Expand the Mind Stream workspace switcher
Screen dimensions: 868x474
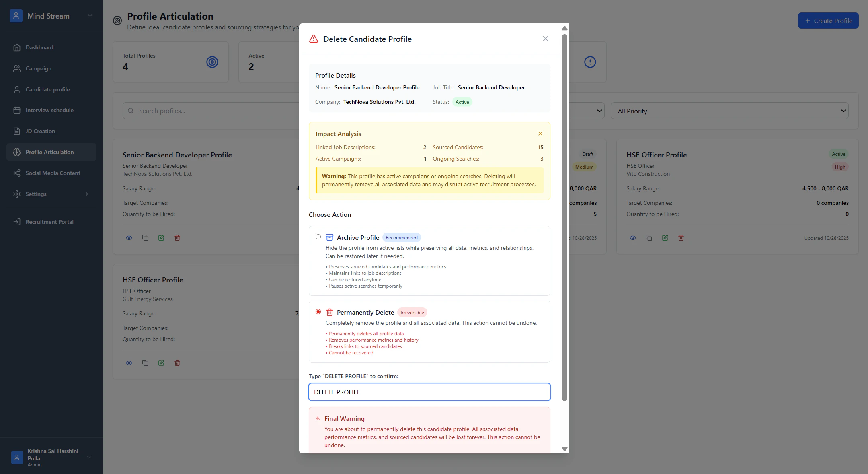tap(90, 16)
